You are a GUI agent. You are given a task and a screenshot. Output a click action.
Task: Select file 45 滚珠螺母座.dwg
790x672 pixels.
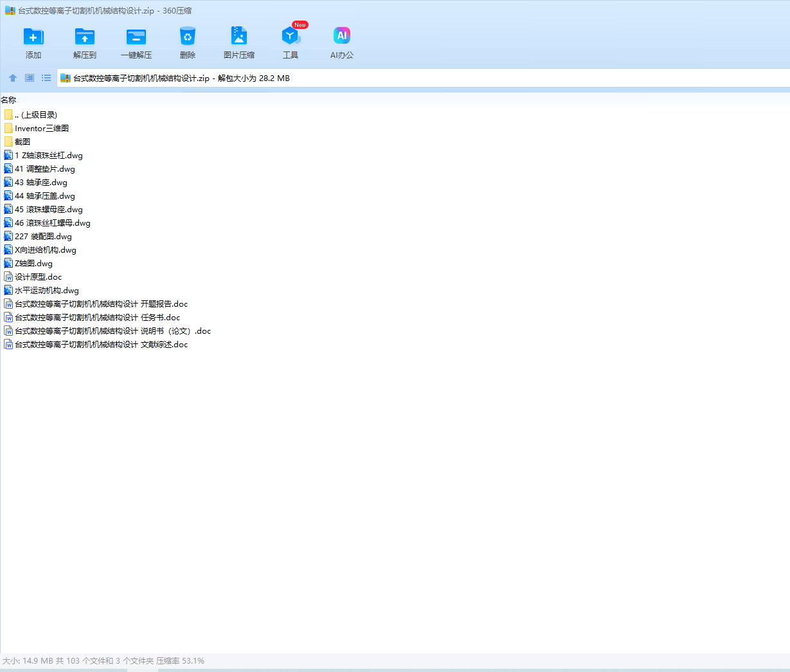(x=43, y=209)
